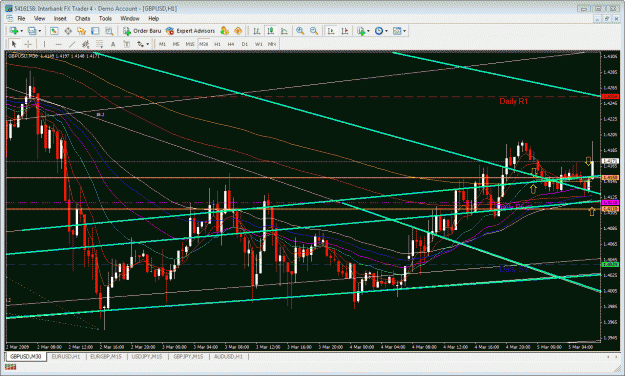Toggle chart auto scroll
Screen dimensions: 625x376
tap(331, 31)
